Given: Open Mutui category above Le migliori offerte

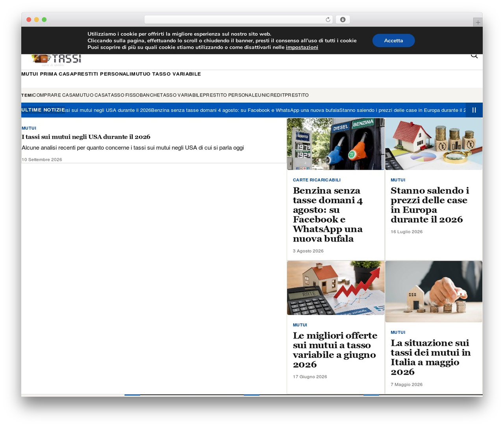Looking at the screenshot, I should (x=300, y=325).
